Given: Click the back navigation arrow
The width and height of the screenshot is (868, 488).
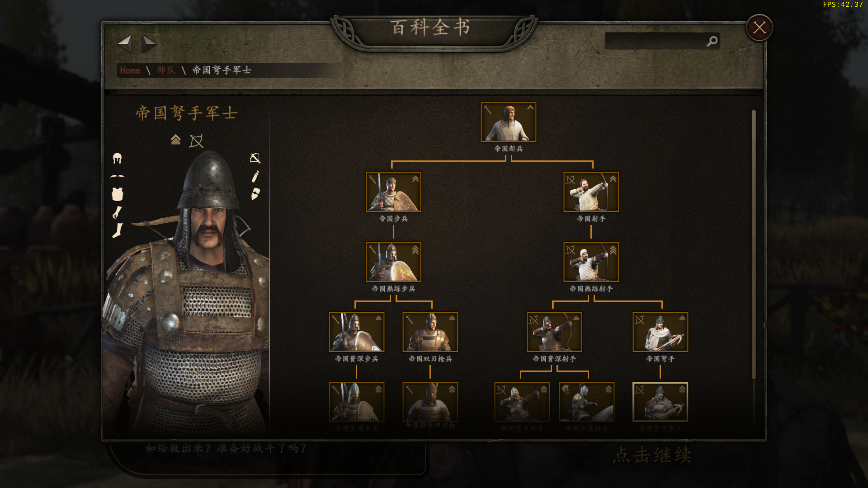Looking at the screenshot, I should pyautogui.click(x=124, y=44).
